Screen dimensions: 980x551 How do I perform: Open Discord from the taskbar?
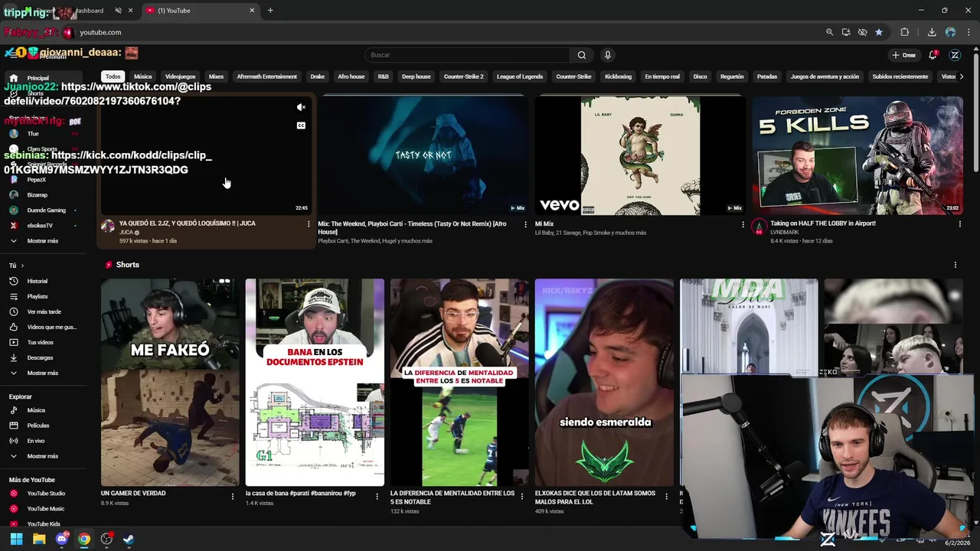(62, 540)
